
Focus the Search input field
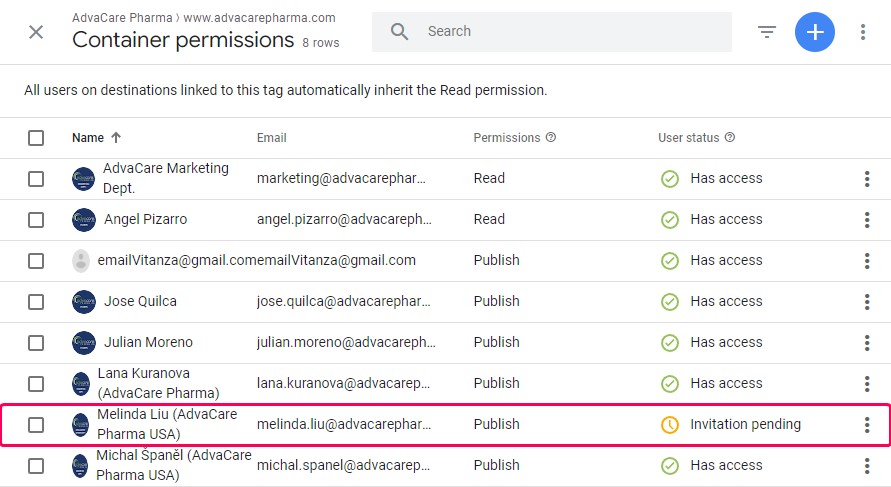tap(574, 32)
